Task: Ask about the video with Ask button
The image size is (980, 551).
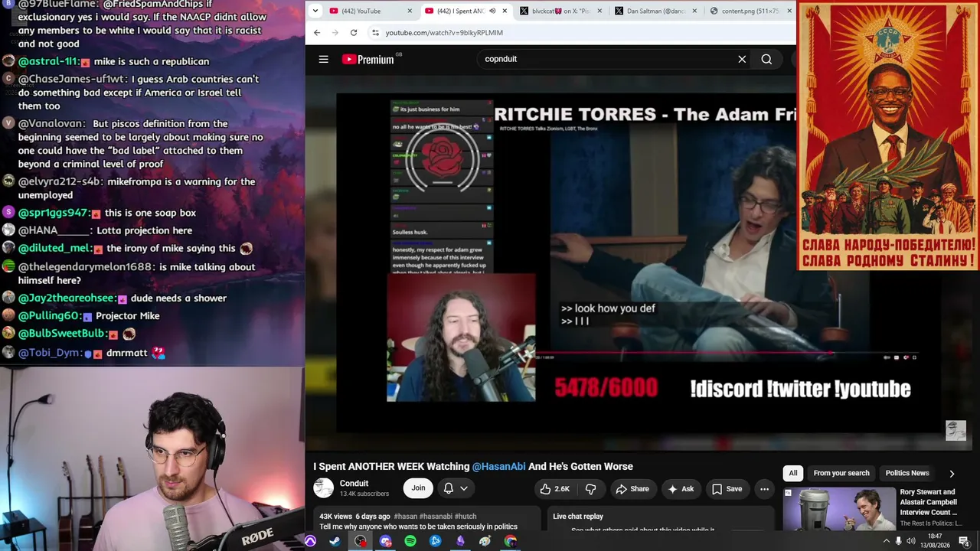Action: tap(681, 489)
